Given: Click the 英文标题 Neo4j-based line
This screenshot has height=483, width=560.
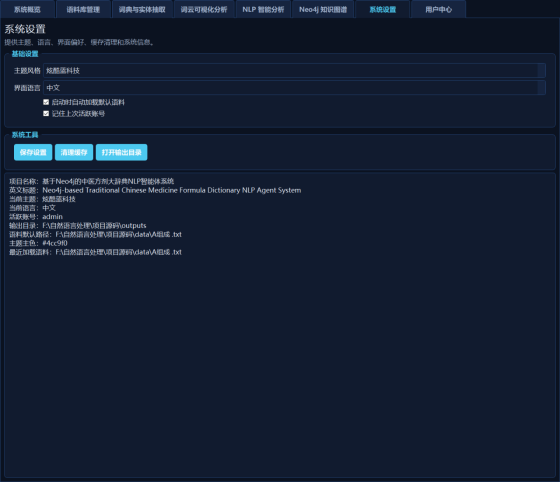Looking at the screenshot, I should 155,190.
